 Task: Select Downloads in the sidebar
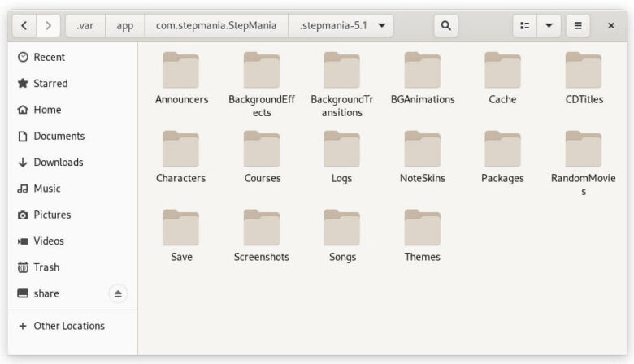58,162
